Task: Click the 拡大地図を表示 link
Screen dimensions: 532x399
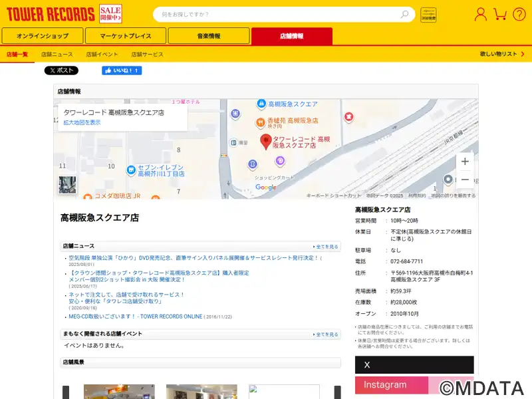Action: tap(82, 122)
